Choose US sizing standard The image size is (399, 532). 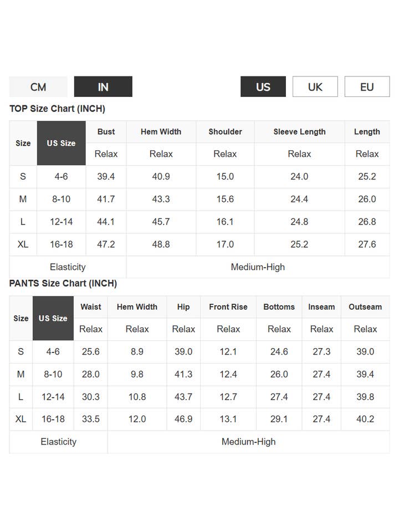click(x=263, y=87)
